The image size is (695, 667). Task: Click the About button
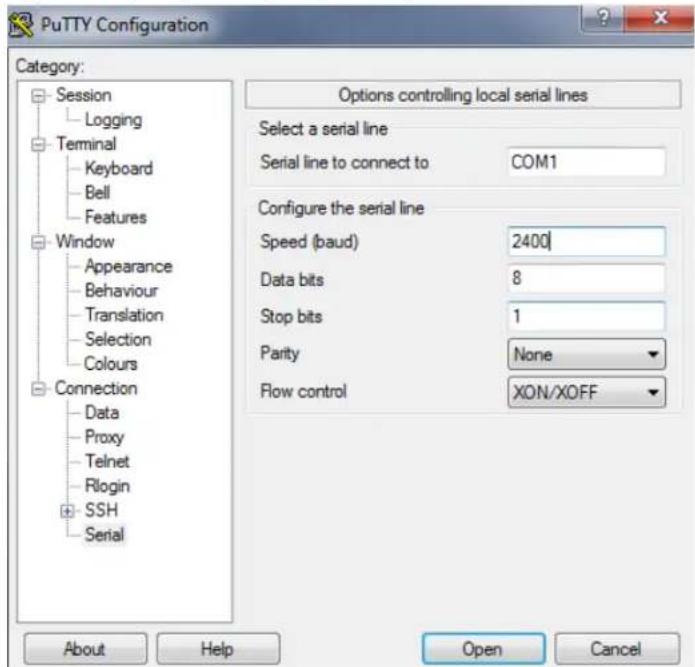point(85,649)
